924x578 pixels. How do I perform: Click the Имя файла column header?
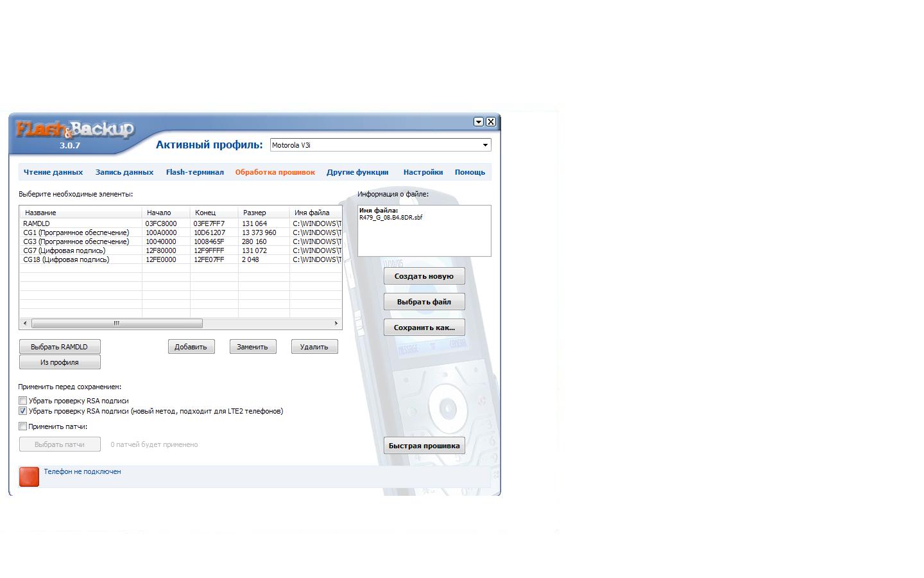click(x=316, y=213)
